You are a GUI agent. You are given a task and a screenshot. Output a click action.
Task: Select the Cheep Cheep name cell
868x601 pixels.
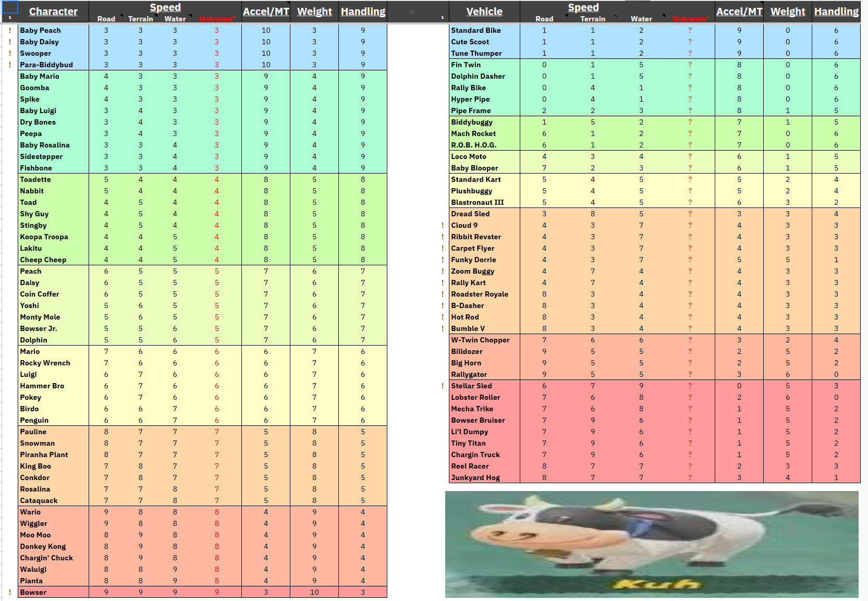click(x=53, y=260)
